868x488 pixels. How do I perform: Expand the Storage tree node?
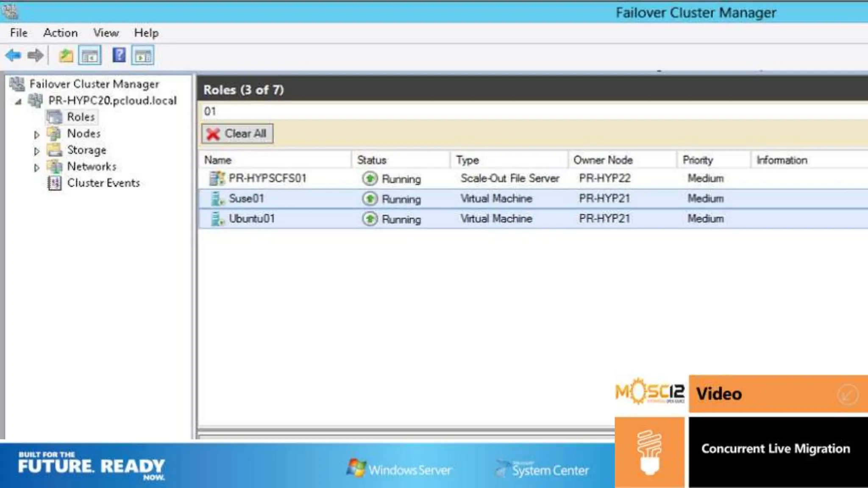tap(37, 151)
